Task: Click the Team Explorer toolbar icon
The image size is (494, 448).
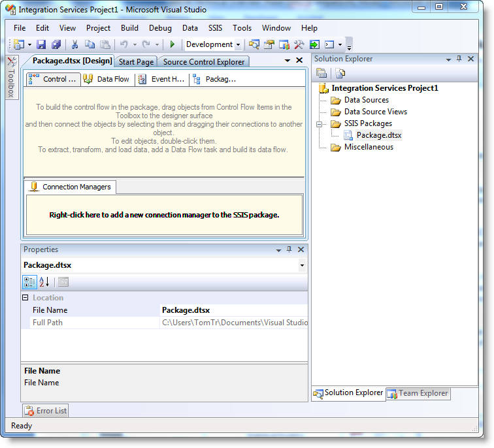Action: (284, 44)
